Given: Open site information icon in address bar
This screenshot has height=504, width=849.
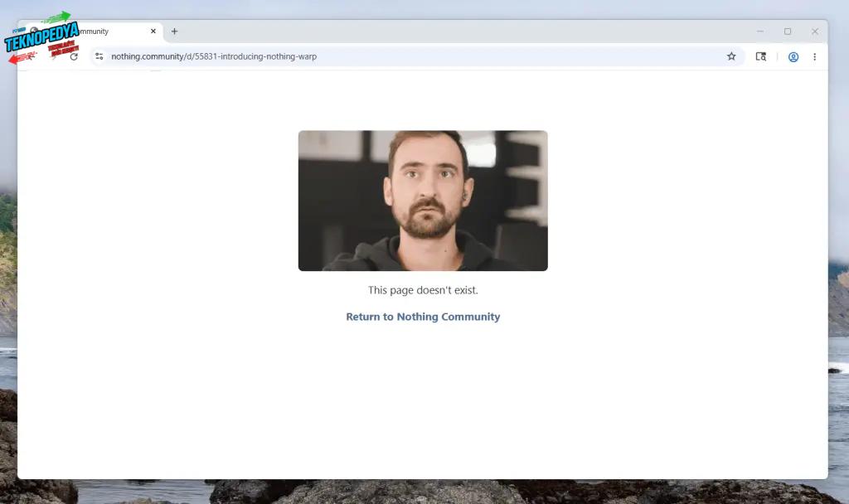Looking at the screenshot, I should pos(99,56).
